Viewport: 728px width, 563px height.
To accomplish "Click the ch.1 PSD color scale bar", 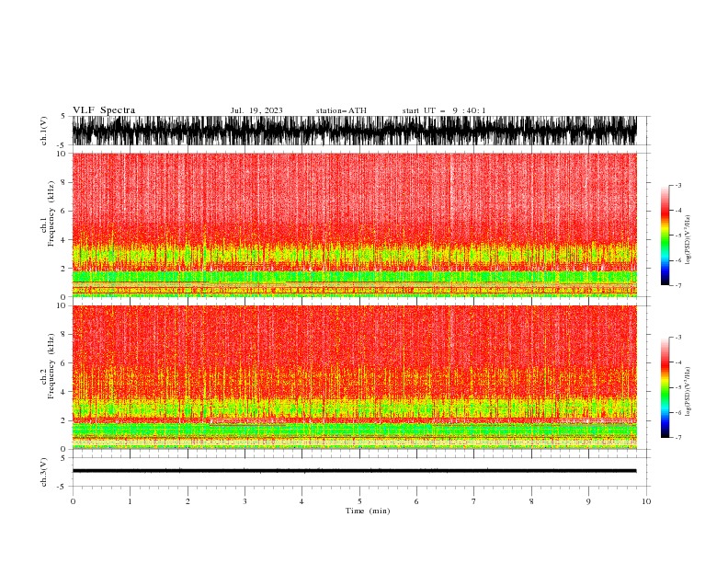I will coord(665,236).
